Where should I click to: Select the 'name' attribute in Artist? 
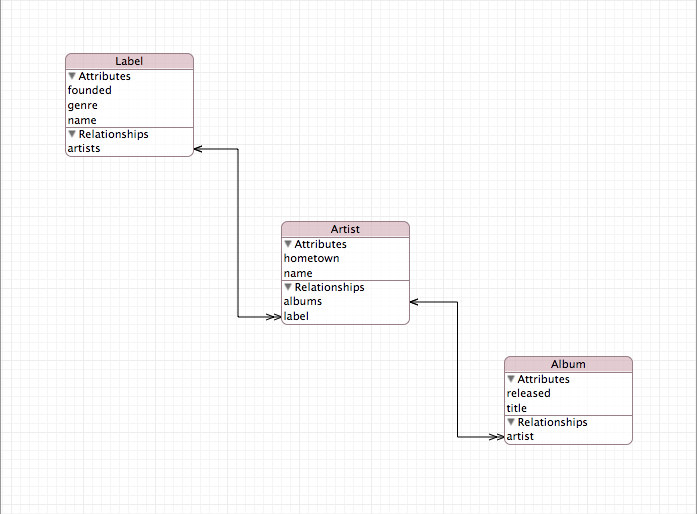[x=345, y=273]
